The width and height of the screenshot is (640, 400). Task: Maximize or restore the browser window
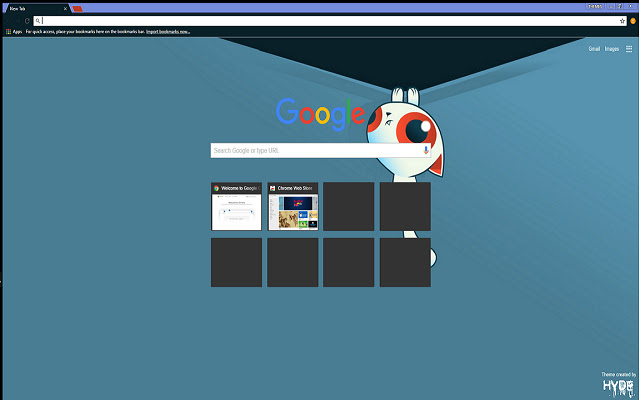(x=619, y=6)
